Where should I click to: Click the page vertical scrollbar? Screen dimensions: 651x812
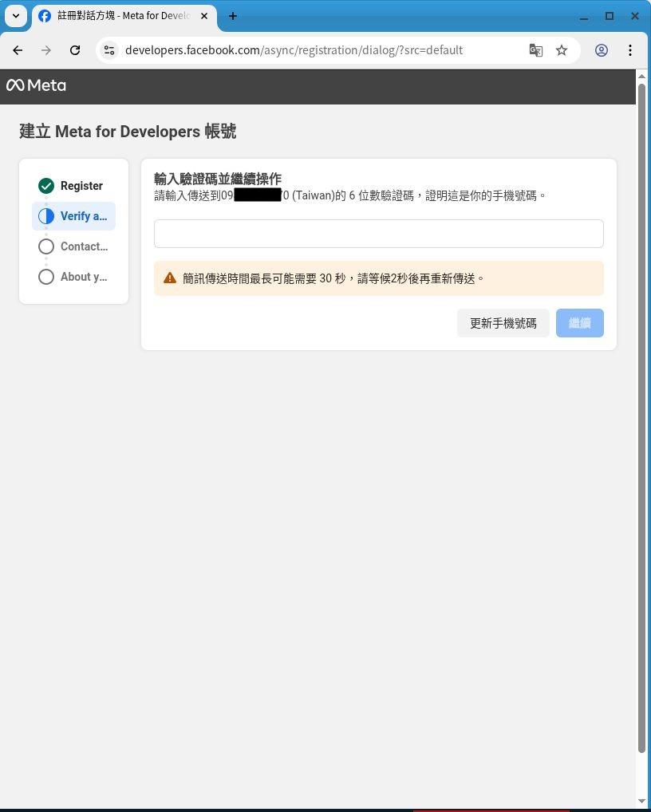point(641,417)
